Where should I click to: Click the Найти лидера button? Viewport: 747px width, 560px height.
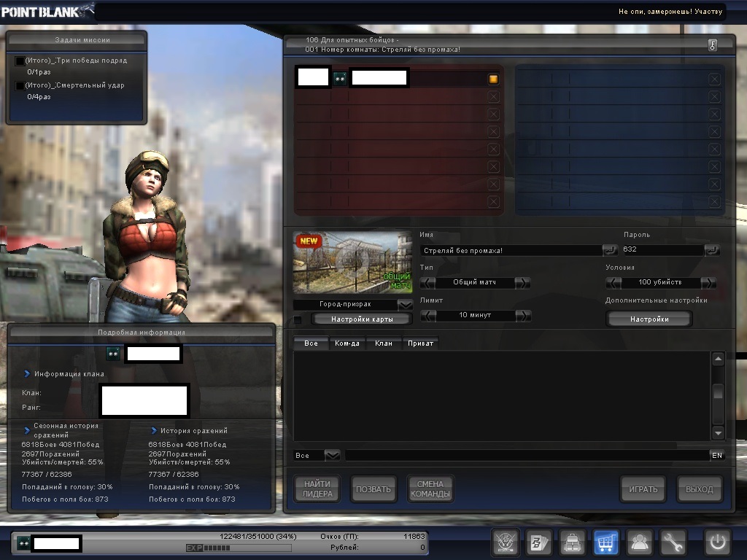[317, 489]
